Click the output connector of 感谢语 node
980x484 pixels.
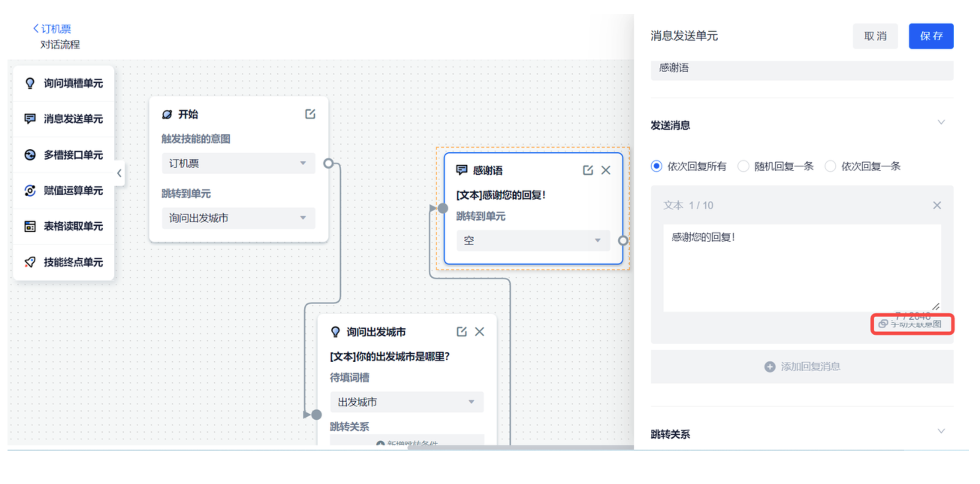coord(623,240)
